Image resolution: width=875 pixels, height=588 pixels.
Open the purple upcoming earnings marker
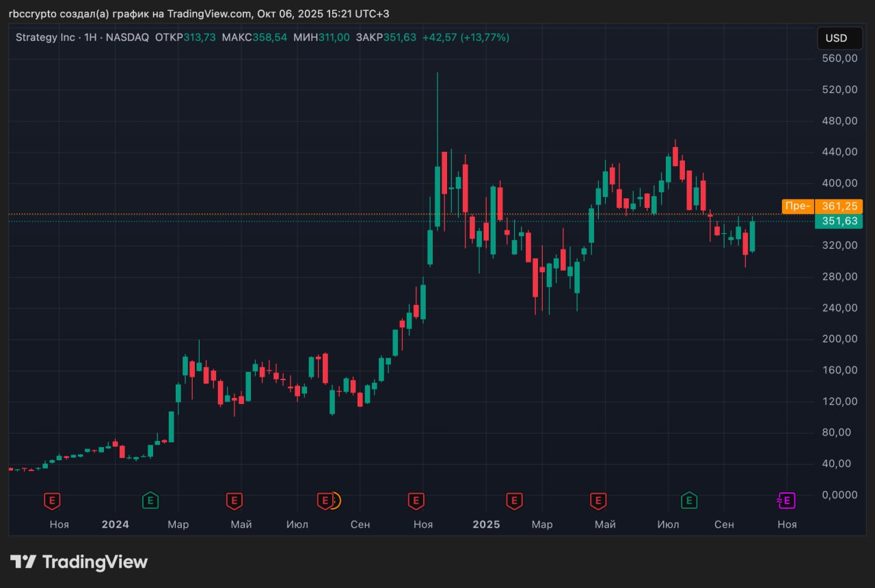(787, 501)
